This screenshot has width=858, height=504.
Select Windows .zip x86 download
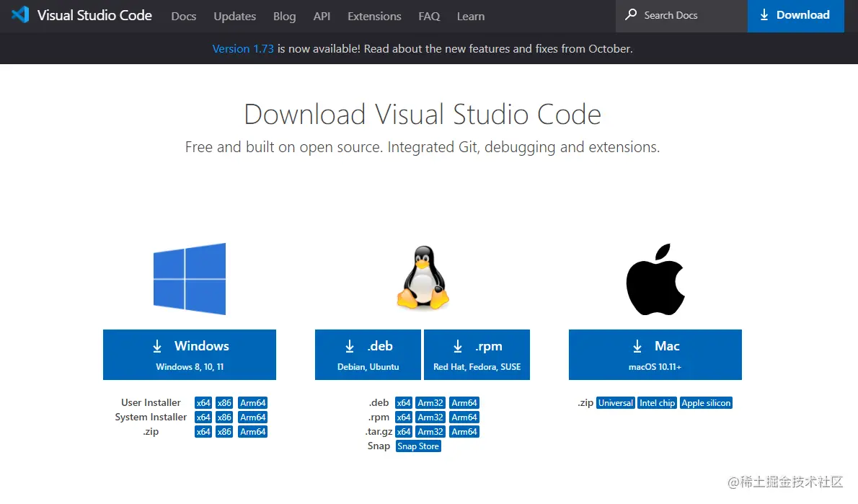(x=224, y=432)
